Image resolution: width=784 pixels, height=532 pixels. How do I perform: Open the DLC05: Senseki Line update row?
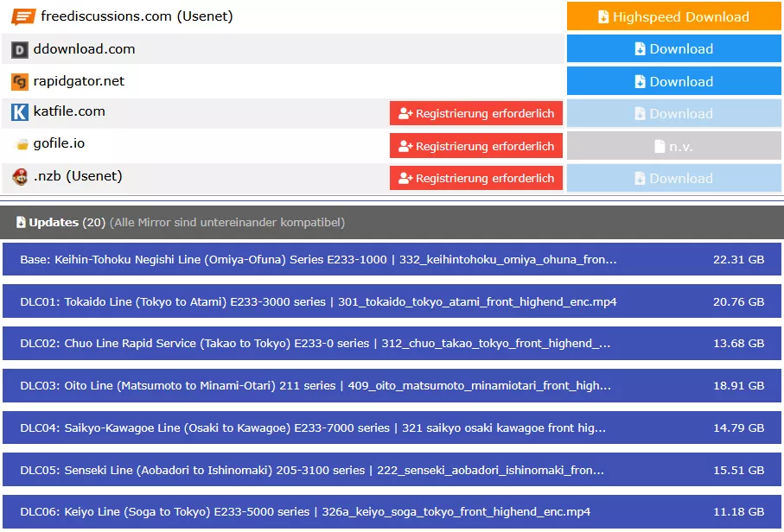coord(392,470)
